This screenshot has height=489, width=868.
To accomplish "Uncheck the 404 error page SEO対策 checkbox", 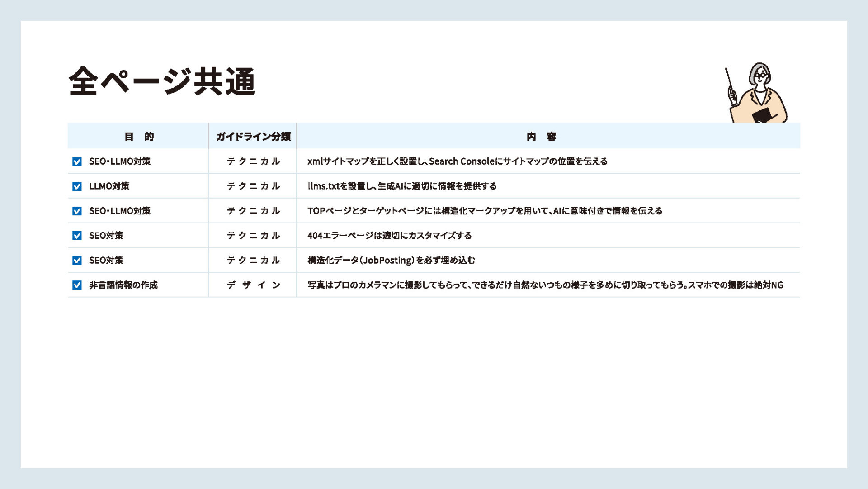I will pyautogui.click(x=77, y=236).
